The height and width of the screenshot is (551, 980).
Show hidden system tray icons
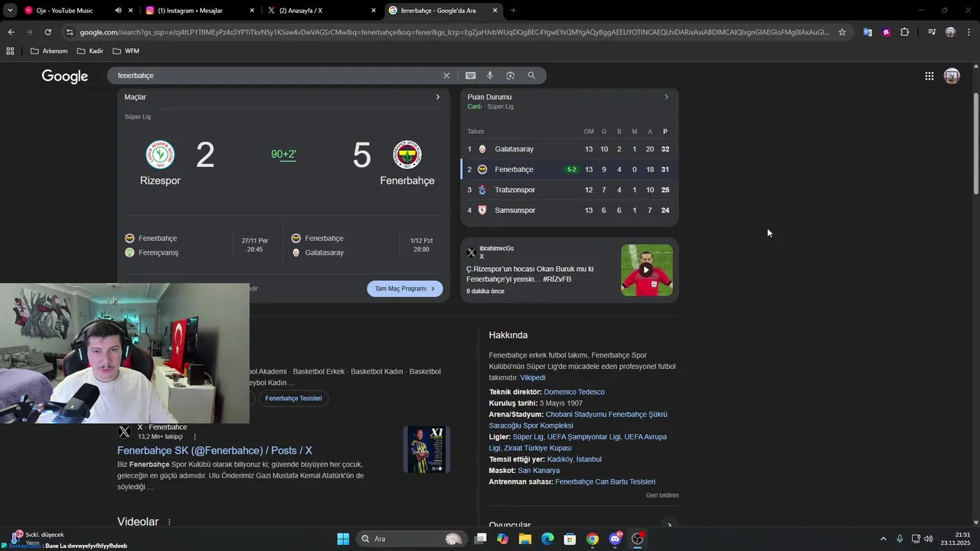(x=883, y=539)
